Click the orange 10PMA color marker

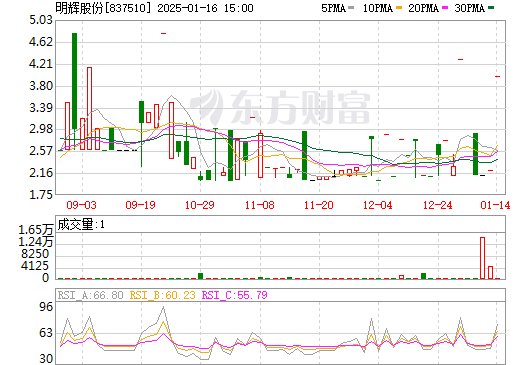coord(399,8)
